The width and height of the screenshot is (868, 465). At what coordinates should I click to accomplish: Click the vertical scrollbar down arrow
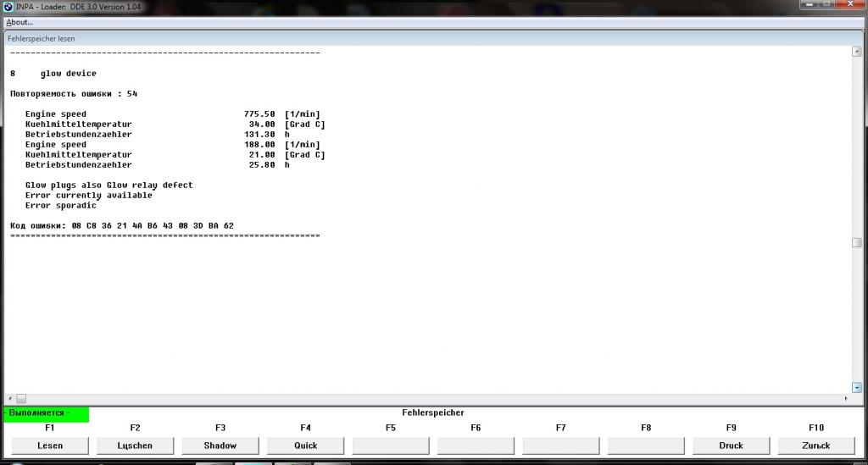[857, 388]
